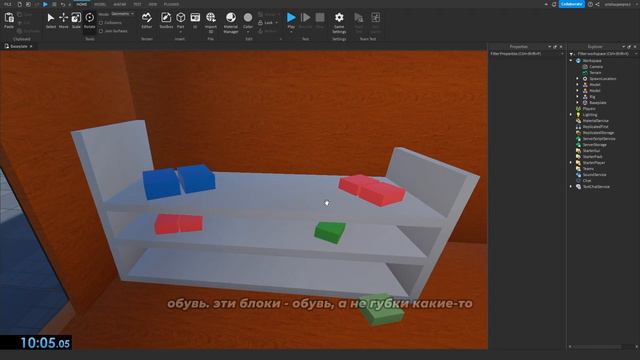Switch to the MODEL ribbon tab
The image size is (640, 360).
coord(100,4)
